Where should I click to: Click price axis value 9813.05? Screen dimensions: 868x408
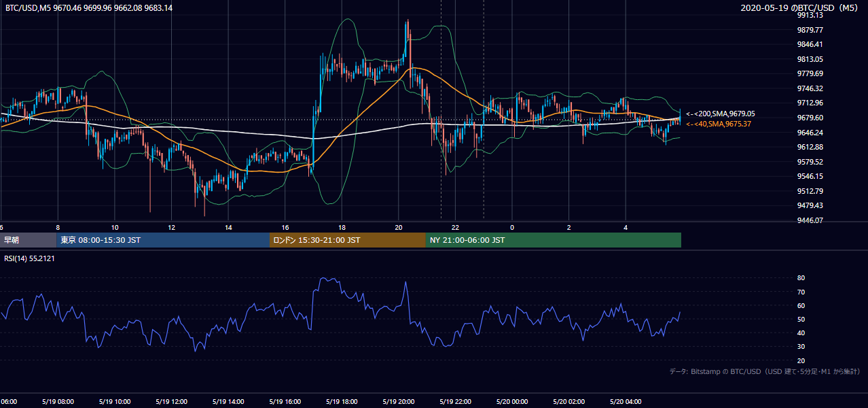click(810, 59)
